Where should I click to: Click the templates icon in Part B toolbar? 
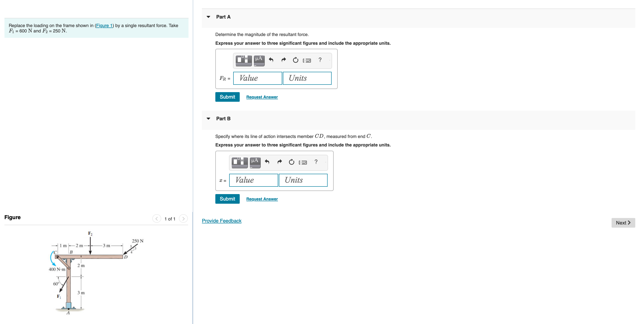pos(239,162)
